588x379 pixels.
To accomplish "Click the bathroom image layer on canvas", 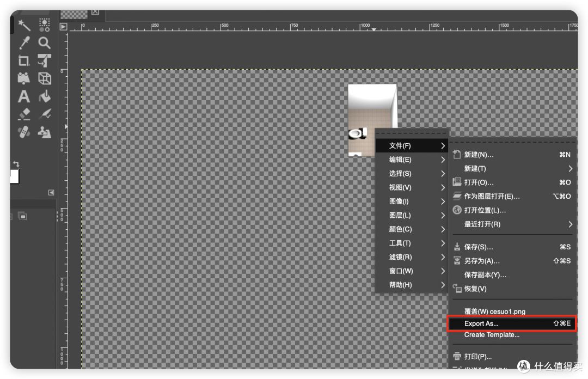I will [372, 120].
